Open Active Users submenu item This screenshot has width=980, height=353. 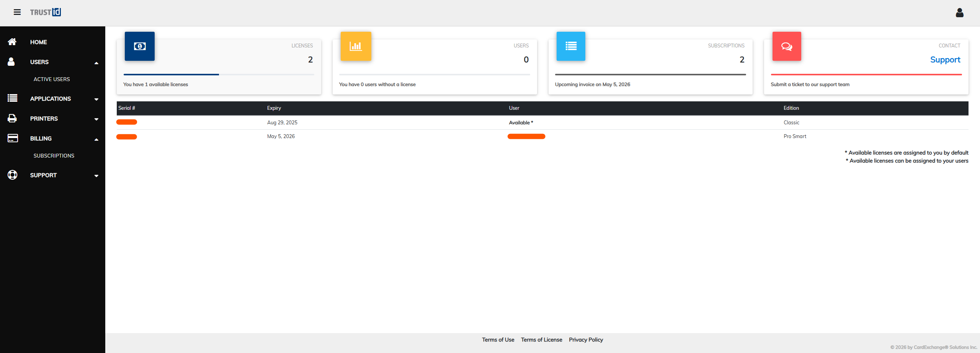click(52, 79)
